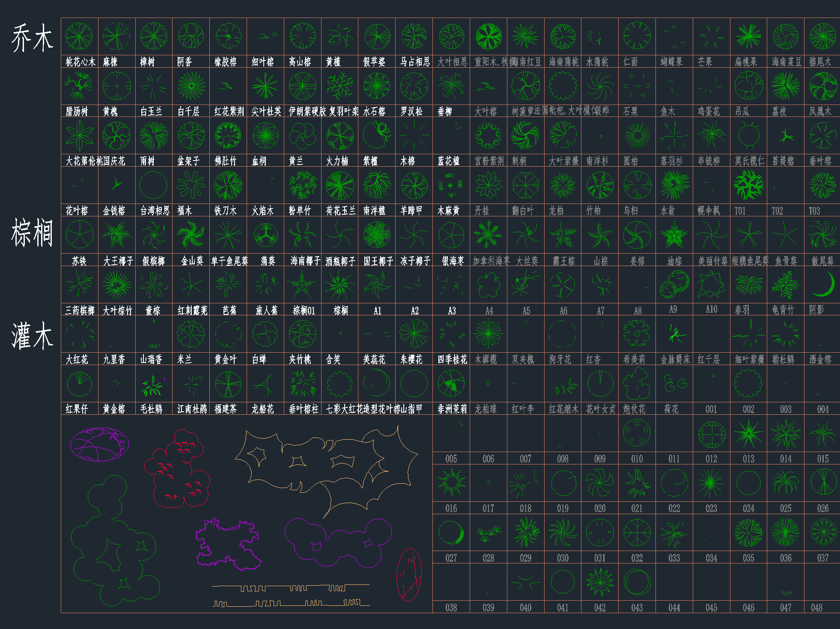Pick the palm symbol above the 国王椰子 label
This screenshot has height=629, width=840.
377,235
